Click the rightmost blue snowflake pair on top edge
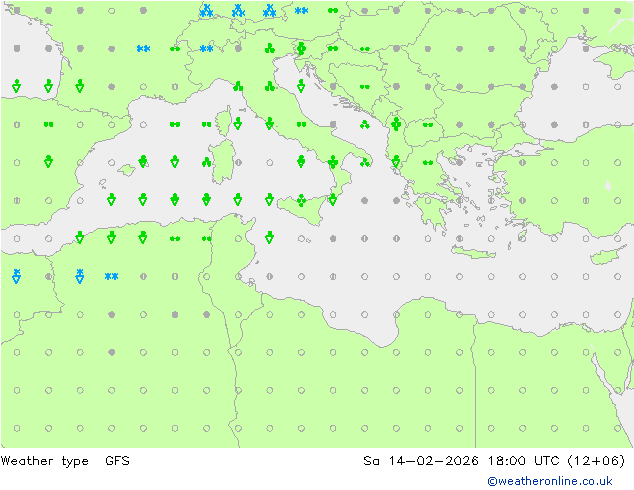Image resolution: width=634 pixels, height=490 pixels. [302, 11]
